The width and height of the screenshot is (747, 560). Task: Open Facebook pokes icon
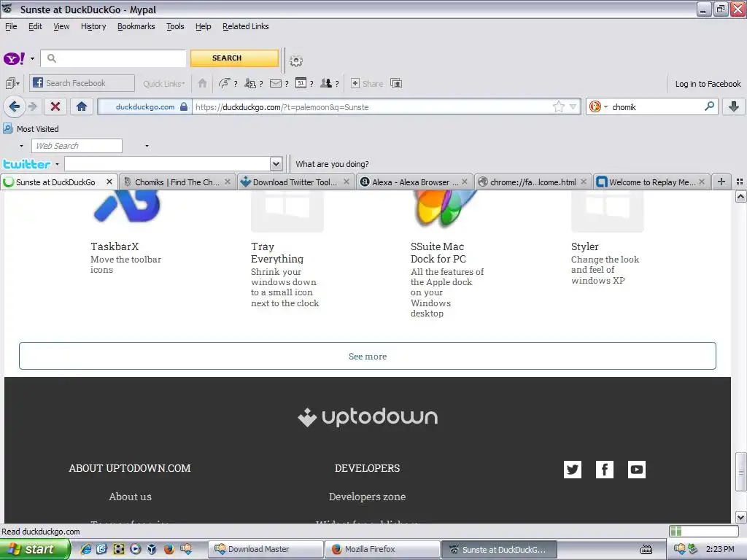[x=224, y=83]
